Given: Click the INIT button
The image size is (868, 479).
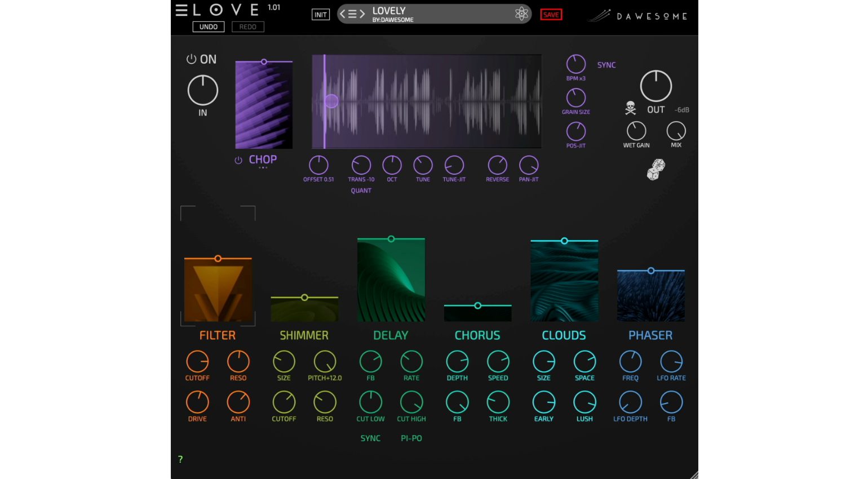Looking at the screenshot, I should 321,15.
